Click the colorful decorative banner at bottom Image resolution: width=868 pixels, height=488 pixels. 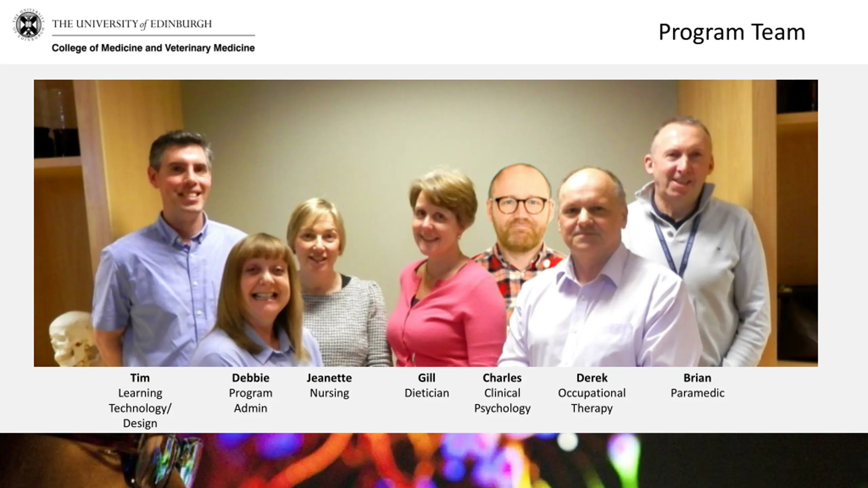coord(434,461)
